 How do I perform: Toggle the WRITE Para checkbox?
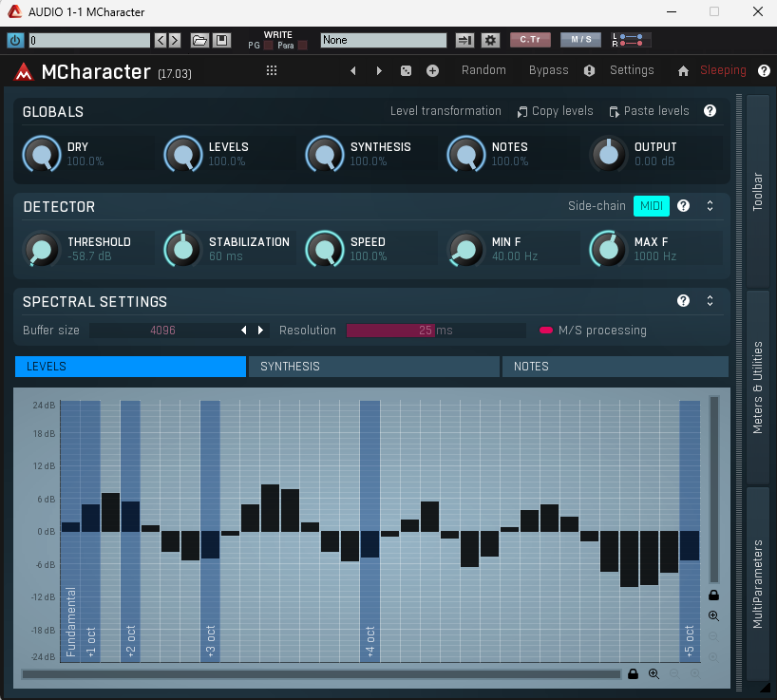coord(303,46)
